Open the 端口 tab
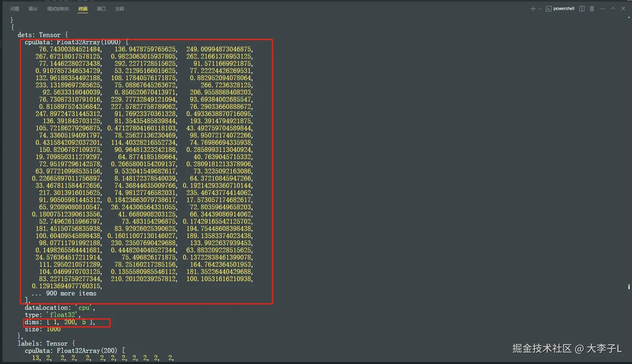632x364 pixels. (x=101, y=9)
